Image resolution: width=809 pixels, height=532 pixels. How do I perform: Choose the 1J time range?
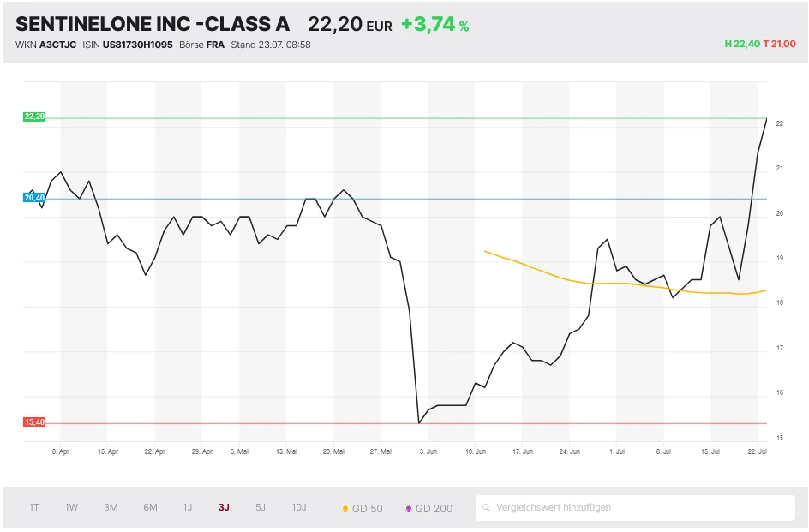[x=187, y=507]
